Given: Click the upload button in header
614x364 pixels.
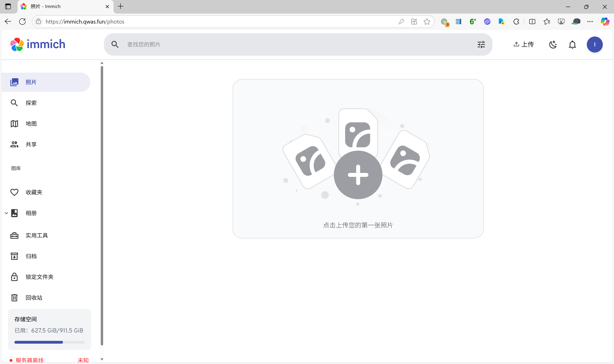Looking at the screenshot, I should pos(523,45).
